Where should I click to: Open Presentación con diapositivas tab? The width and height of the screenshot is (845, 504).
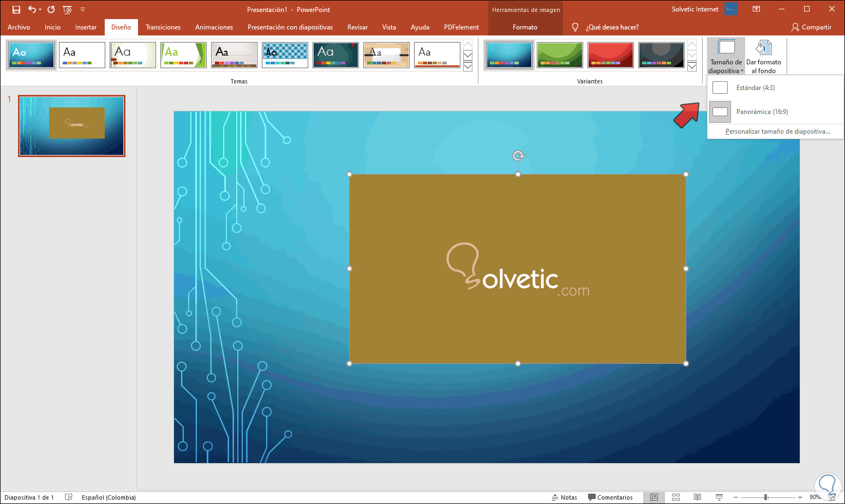click(x=290, y=27)
